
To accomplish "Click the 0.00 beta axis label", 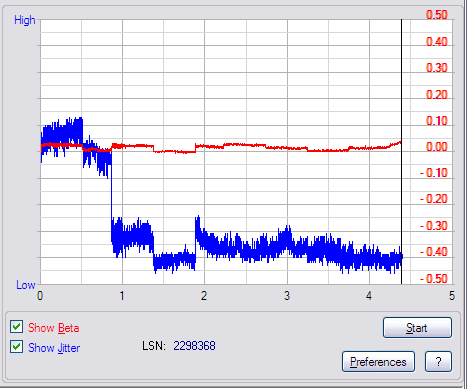I will pos(436,147).
